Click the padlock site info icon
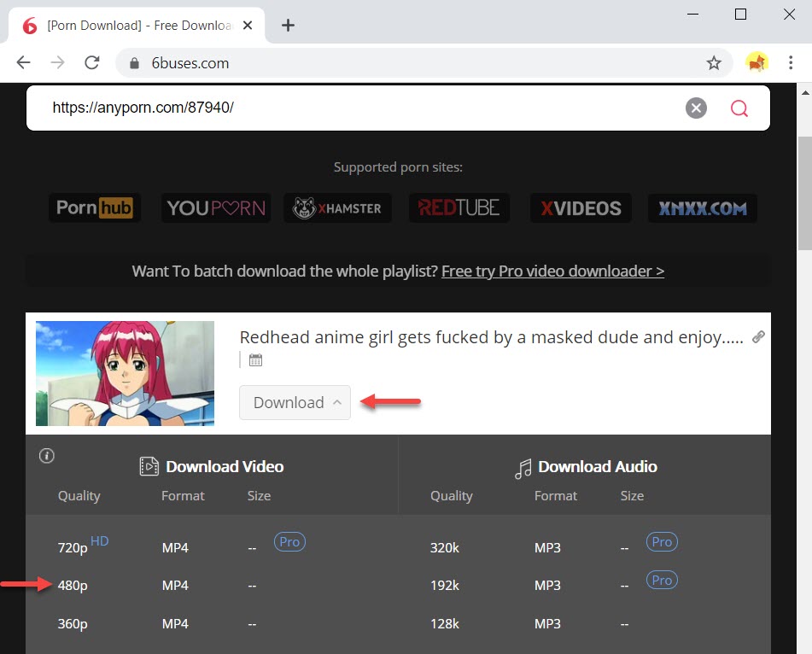 [x=134, y=62]
